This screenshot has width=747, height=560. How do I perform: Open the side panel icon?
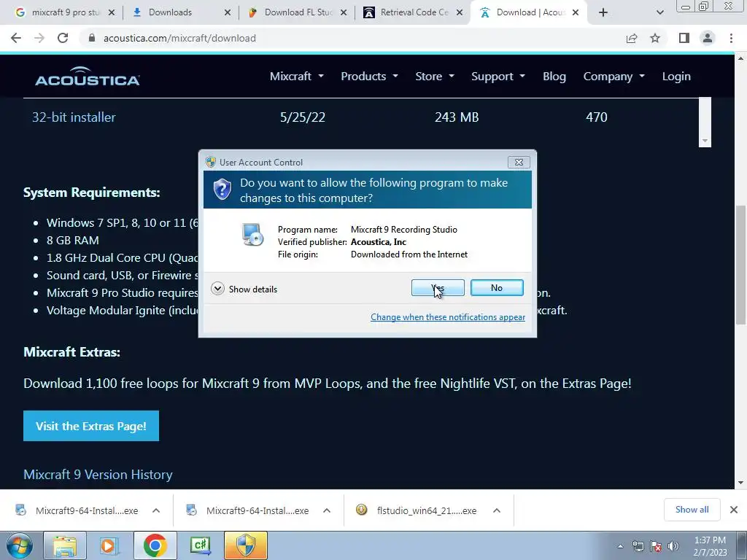[x=684, y=38]
